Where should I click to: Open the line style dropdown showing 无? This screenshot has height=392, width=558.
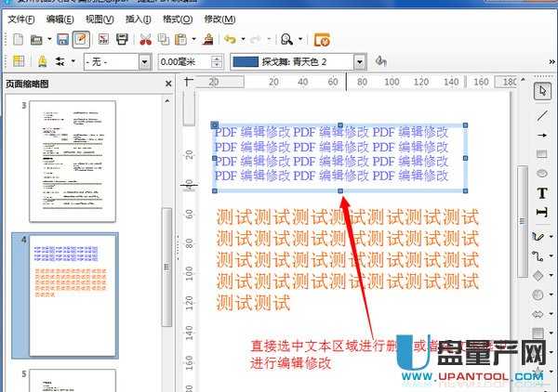pyautogui.click(x=144, y=62)
